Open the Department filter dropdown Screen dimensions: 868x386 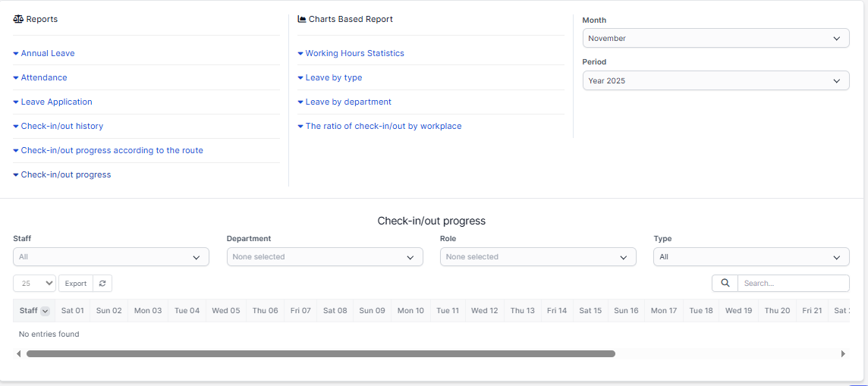(x=325, y=257)
